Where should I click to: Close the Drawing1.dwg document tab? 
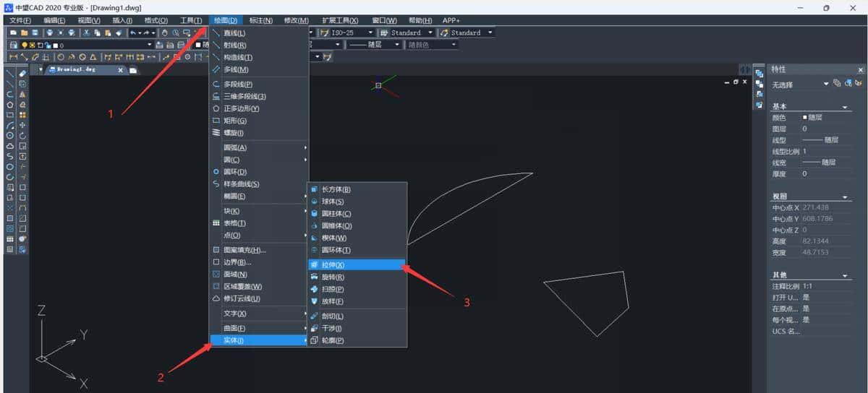pyautogui.click(x=121, y=70)
